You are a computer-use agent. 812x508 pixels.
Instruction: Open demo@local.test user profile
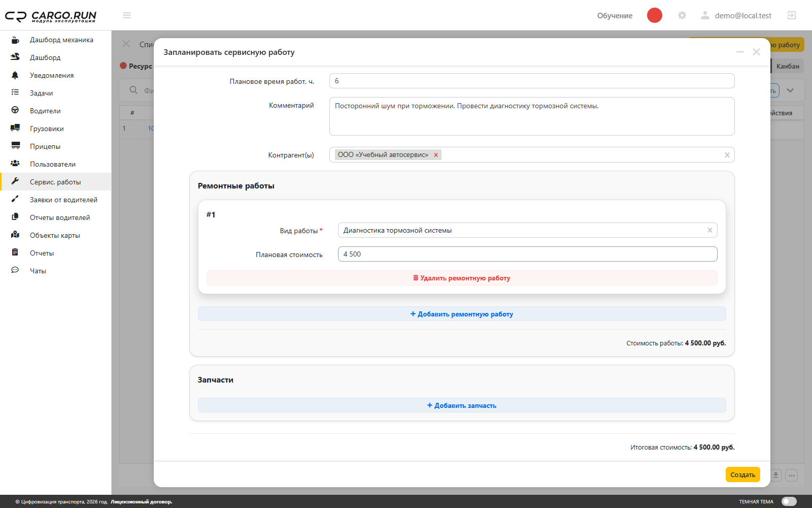736,16
